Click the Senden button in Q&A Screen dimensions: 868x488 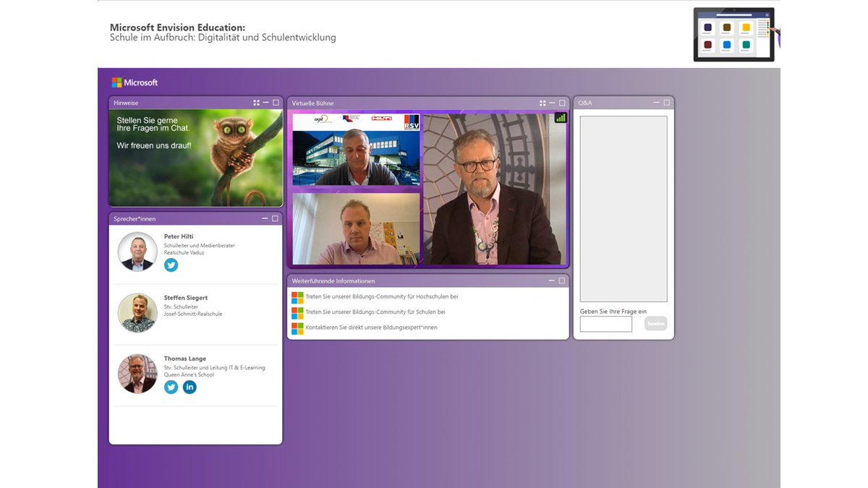(x=656, y=324)
